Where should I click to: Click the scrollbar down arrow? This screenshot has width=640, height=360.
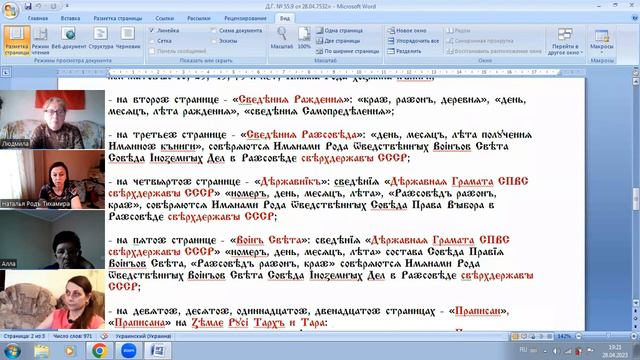tap(636, 303)
